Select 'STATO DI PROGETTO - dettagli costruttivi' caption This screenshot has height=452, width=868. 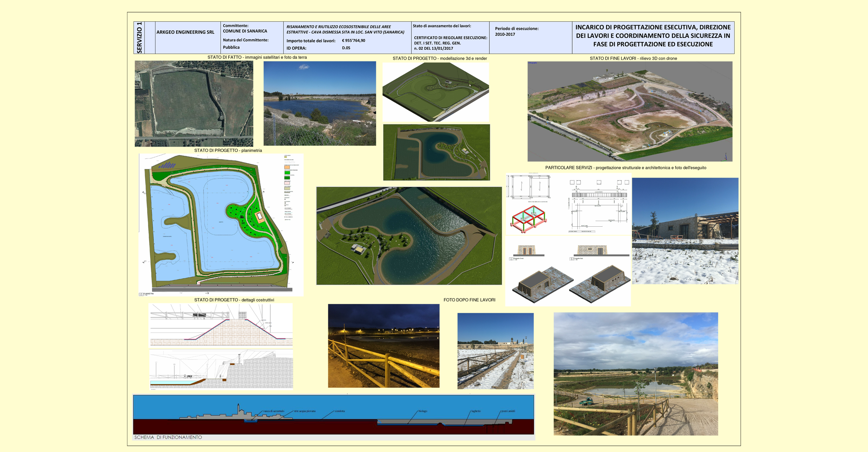[x=234, y=300]
